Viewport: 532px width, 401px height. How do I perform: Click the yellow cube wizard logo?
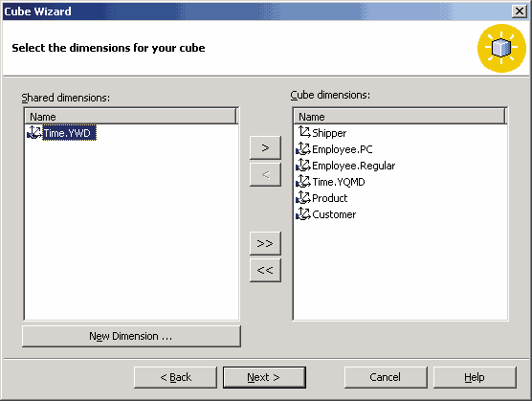(501, 48)
